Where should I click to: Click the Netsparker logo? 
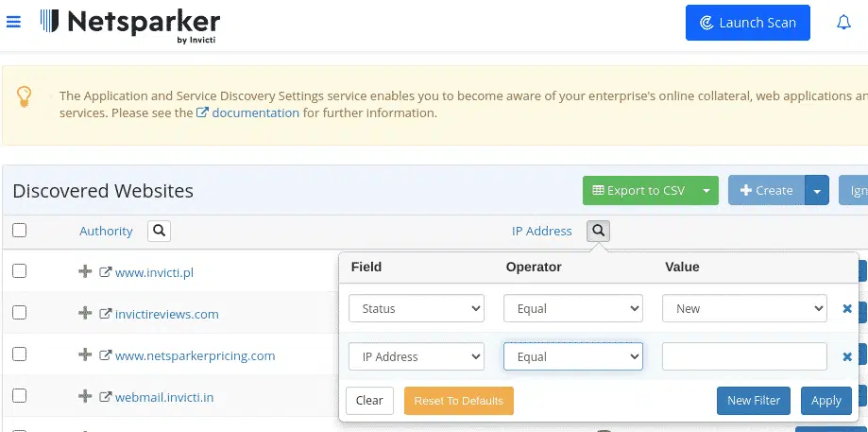coord(130,26)
